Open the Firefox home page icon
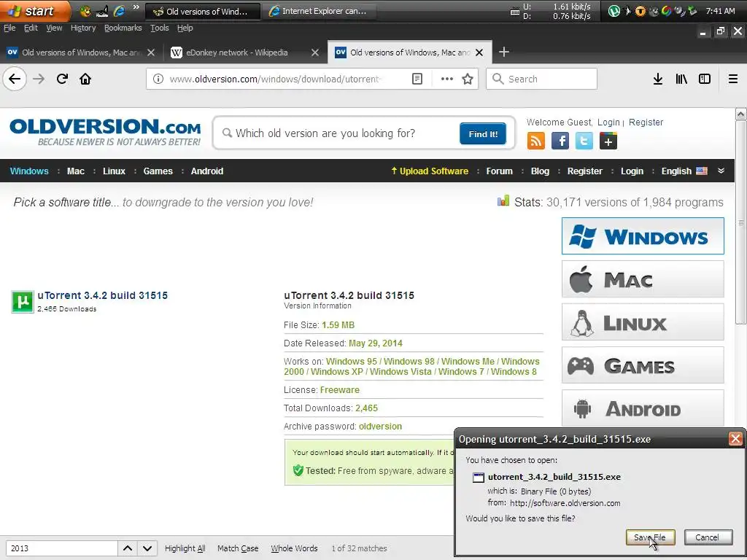747x560 pixels. coord(85,79)
